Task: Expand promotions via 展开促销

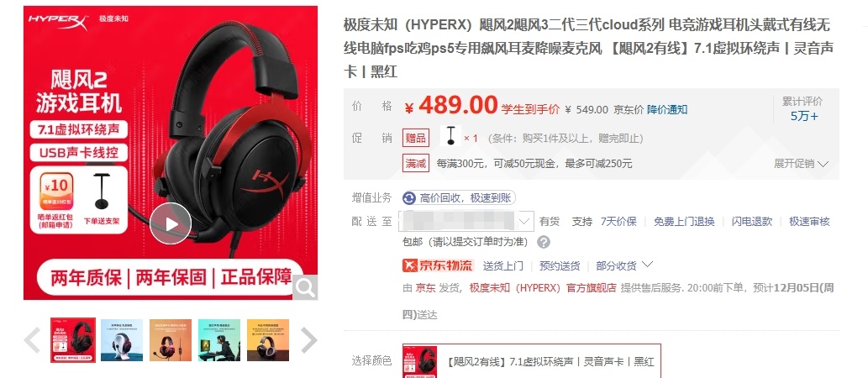Action: coord(801,164)
